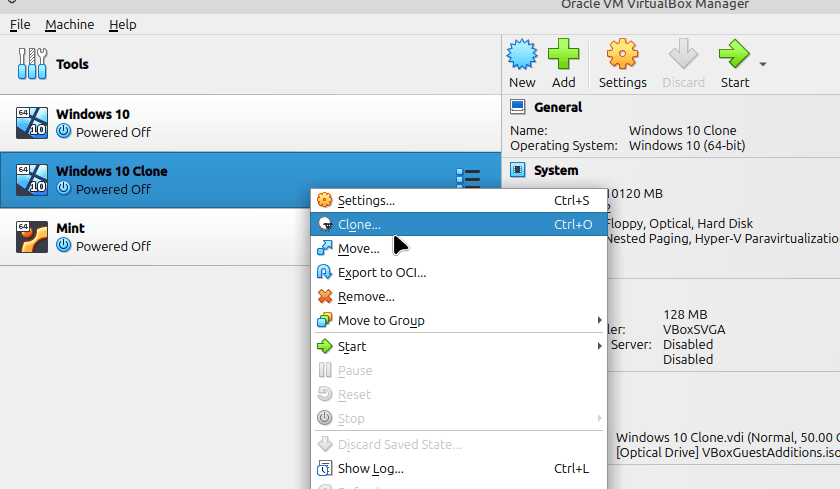Click the 10120 MB memory value
The width and height of the screenshot is (840, 489).
click(x=635, y=193)
